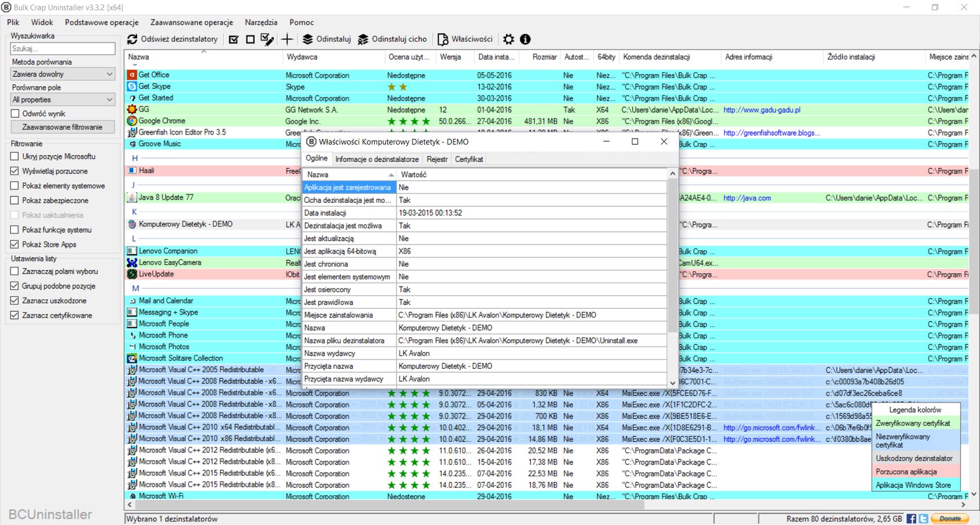This screenshot has width=980, height=525.
Task: Open settings with the gear icon
Action: tap(509, 39)
